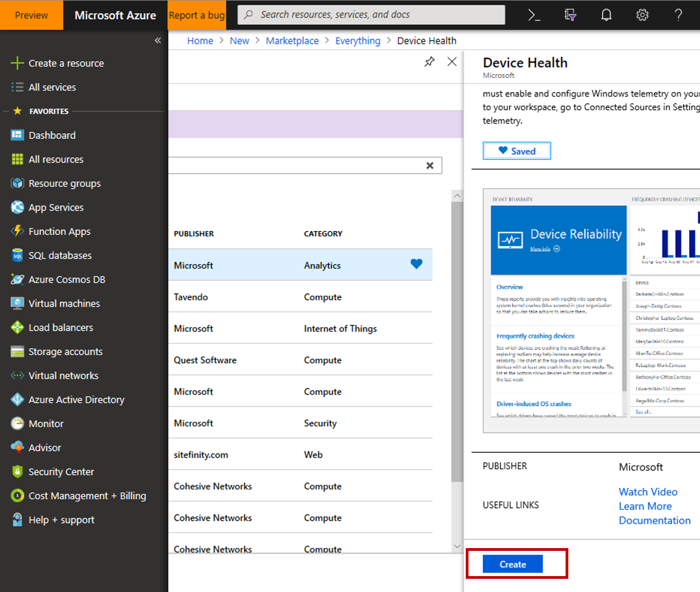Open the Watch Video link

tap(648, 492)
